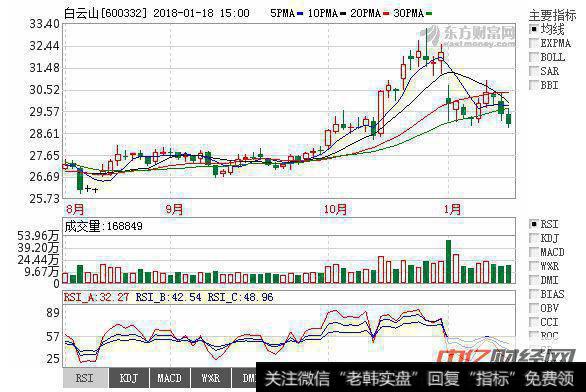Click the 25 level label on the RSI axis
Screen dimensions: 586x392
tap(52, 359)
